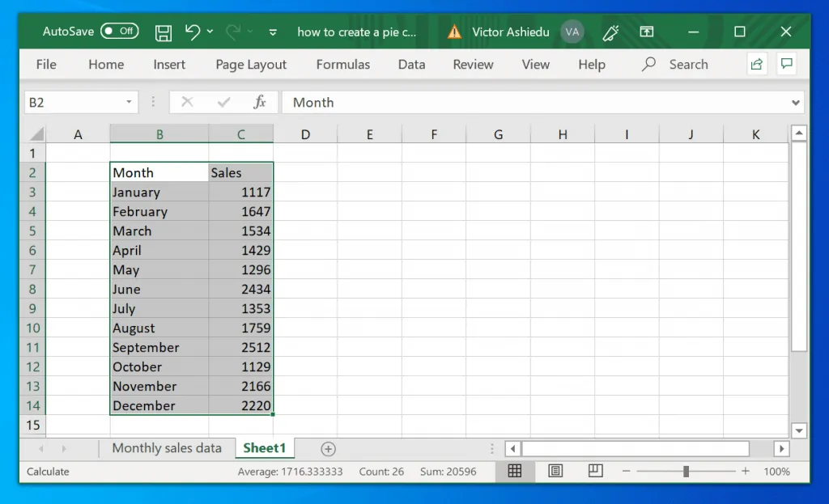Click the alert warning icon in the title bar

[x=454, y=32]
